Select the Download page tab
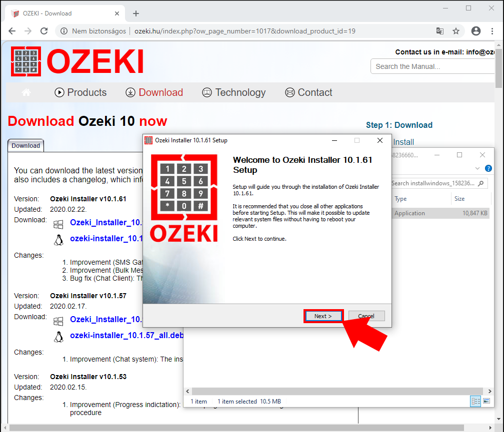This screenshot has height=432, width=504. (25, 146)
